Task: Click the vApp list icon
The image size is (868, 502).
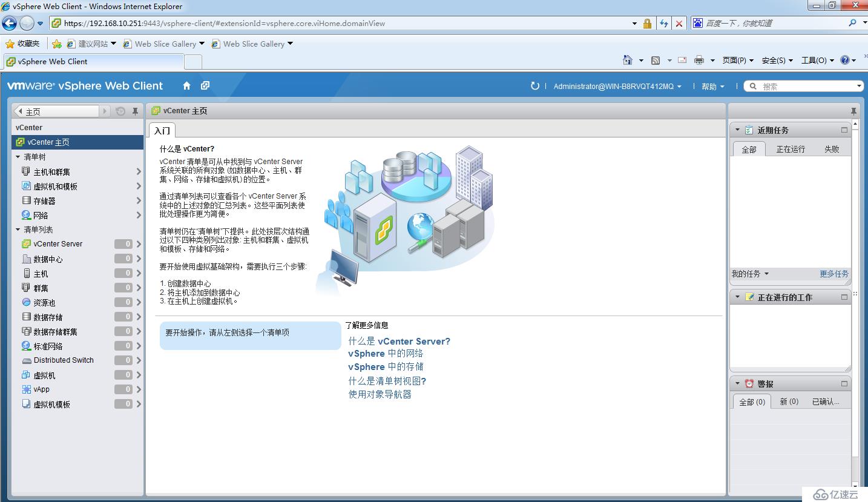Action: 26,389
